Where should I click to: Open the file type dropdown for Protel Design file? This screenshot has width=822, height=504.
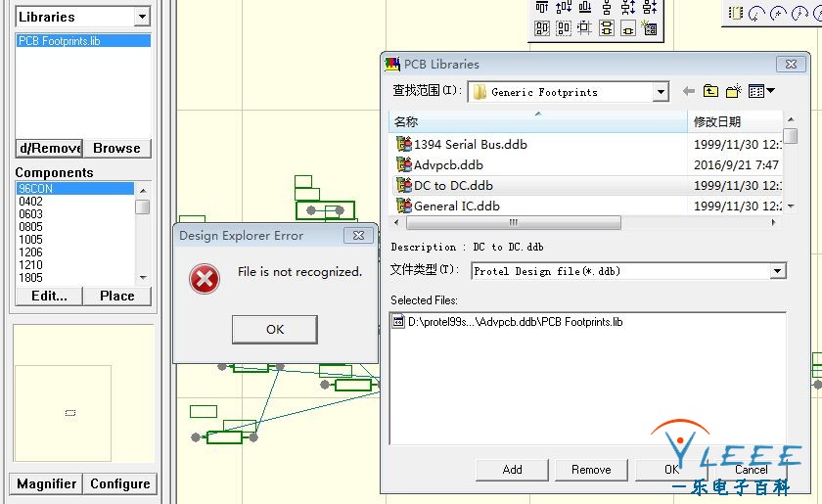click(x=778, y=271)
